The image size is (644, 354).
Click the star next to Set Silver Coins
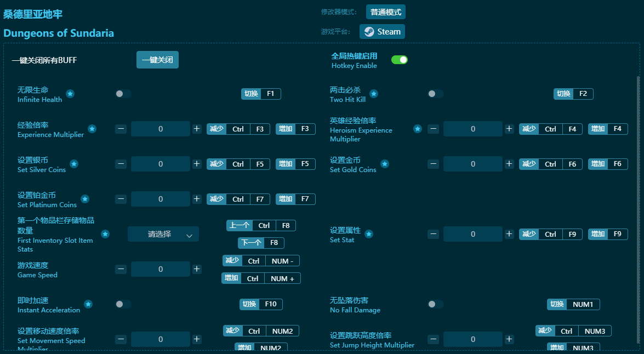coord(74,164)
